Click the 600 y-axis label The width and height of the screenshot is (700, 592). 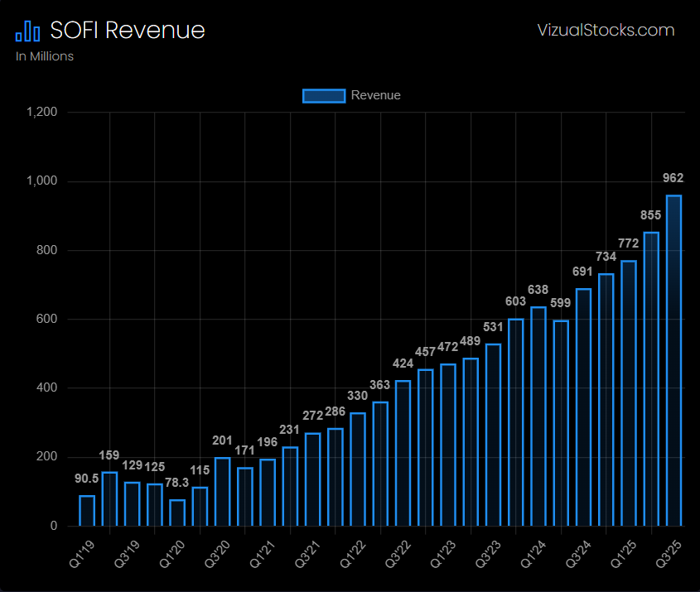(46, 319)
